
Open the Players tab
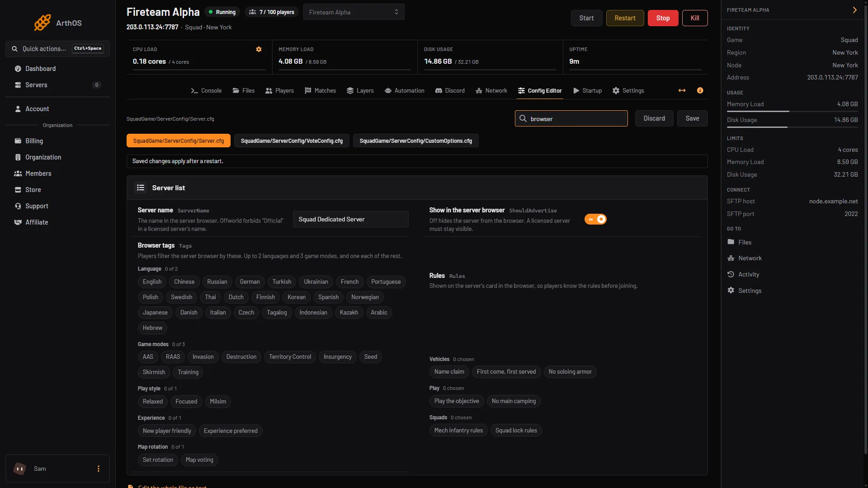click(279, 90)
